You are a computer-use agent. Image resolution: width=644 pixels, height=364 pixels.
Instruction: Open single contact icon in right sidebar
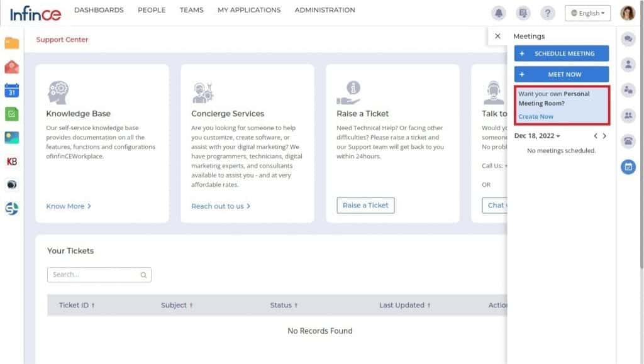pos(628,64)
